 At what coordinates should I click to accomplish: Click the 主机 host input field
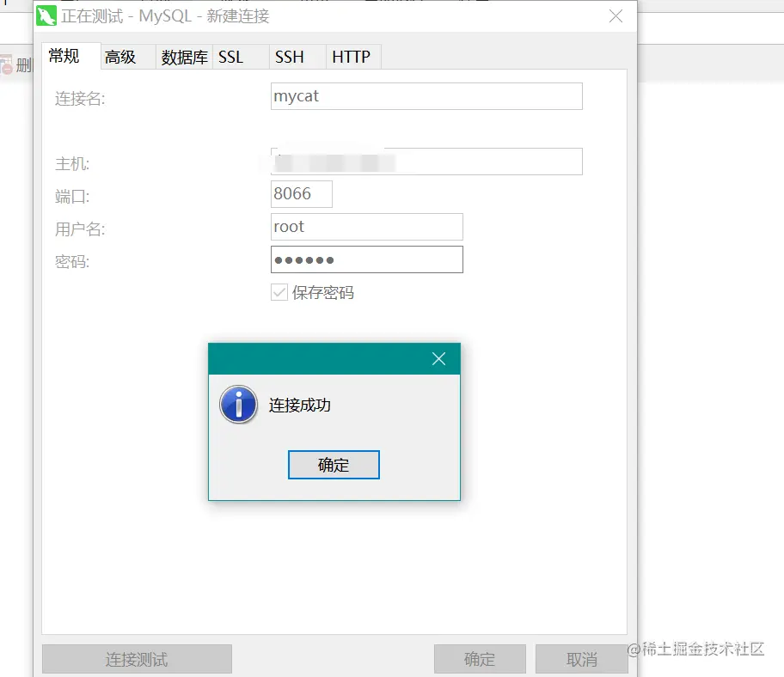click(426, 162)
